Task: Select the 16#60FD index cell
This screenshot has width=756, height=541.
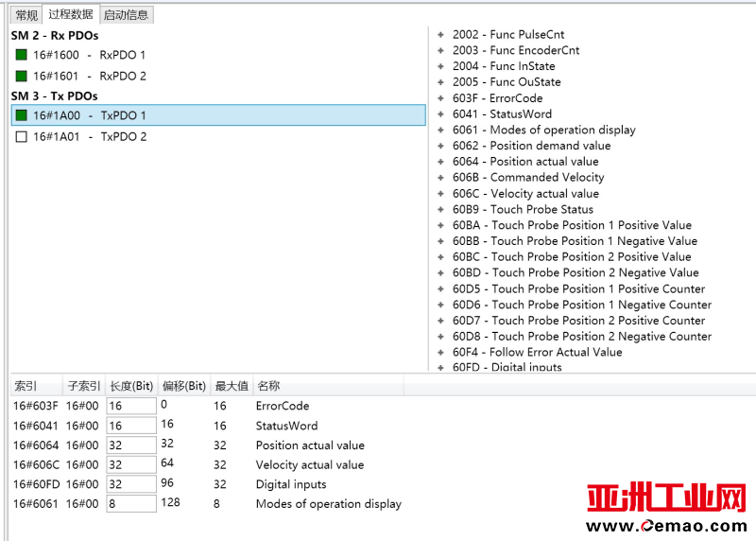Action: click(36, 484)
